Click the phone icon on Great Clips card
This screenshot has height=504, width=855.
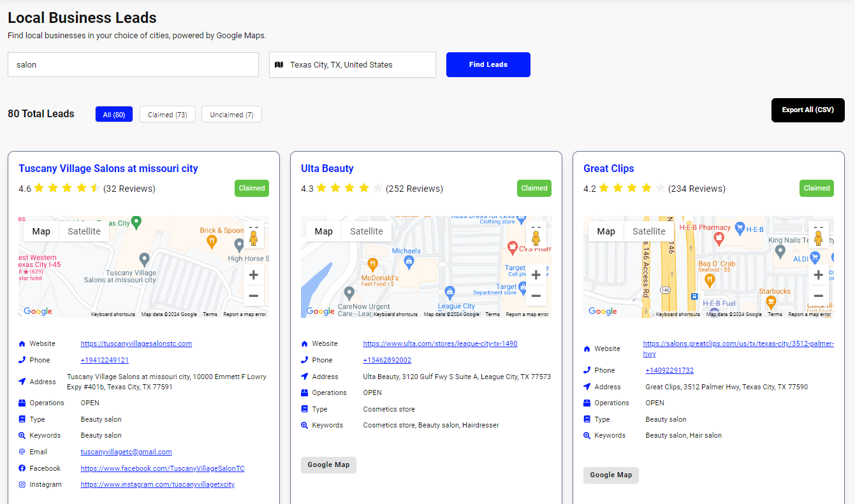click(586, 370)
